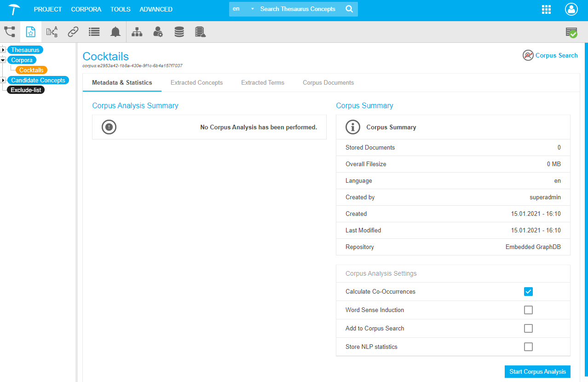
Task: Open the user settings gear icon
Action: click(x=158, y=32)
